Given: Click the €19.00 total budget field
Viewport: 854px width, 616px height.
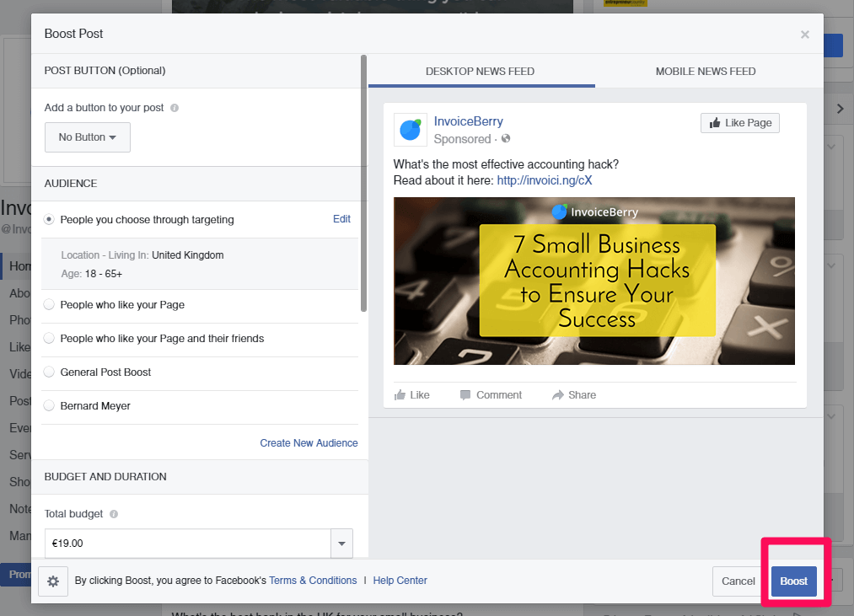Looking at the screenshot, I should click(188, 543).
